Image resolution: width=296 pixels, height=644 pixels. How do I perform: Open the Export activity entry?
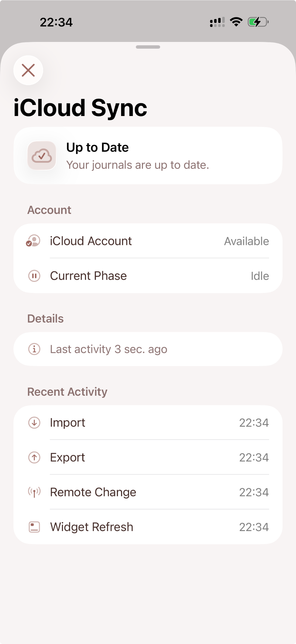(x=148, y=458)
